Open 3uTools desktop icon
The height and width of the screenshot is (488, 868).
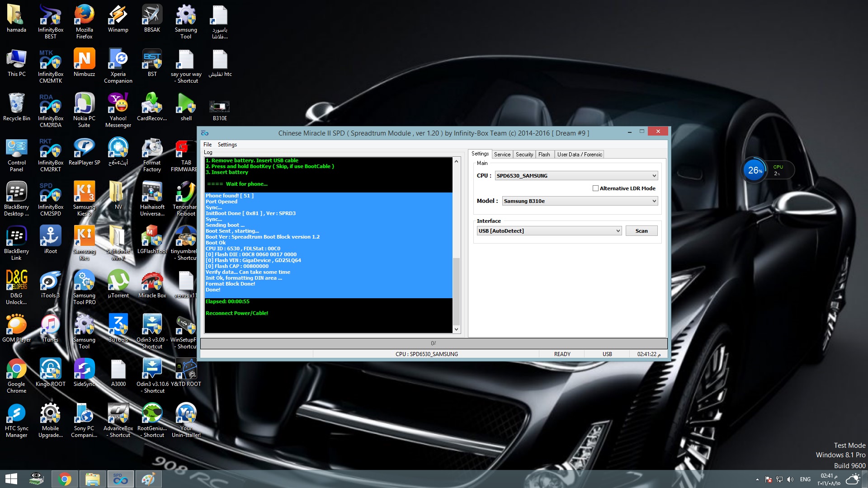coord(118,328)
